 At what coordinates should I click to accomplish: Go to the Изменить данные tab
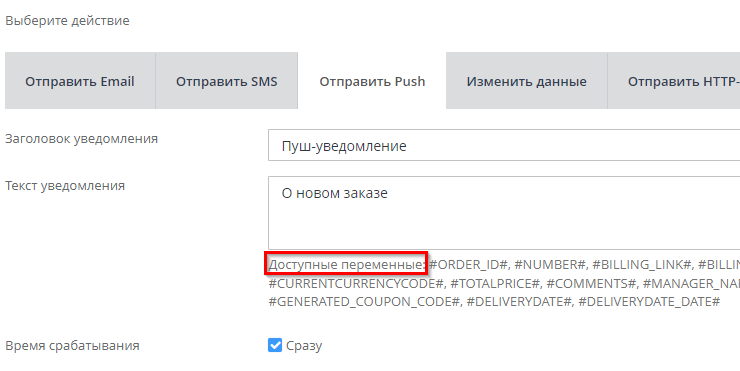tap(527, 81)
